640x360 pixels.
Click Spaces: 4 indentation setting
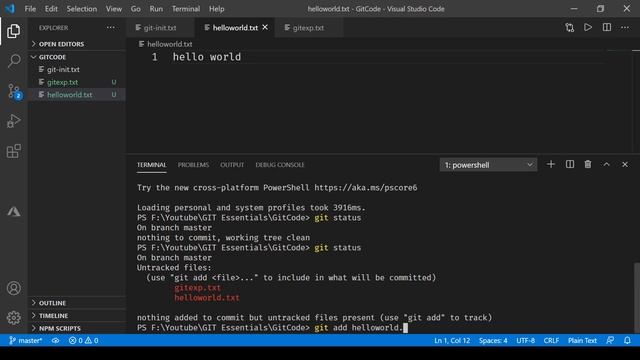tap(493, 340)
